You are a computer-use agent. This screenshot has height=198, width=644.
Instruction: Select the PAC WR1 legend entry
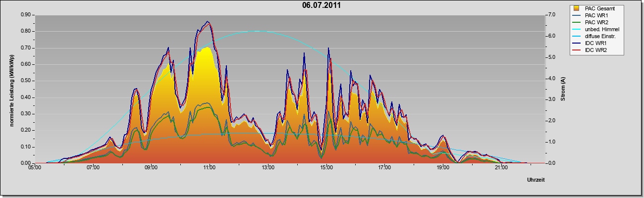[596, 15]
